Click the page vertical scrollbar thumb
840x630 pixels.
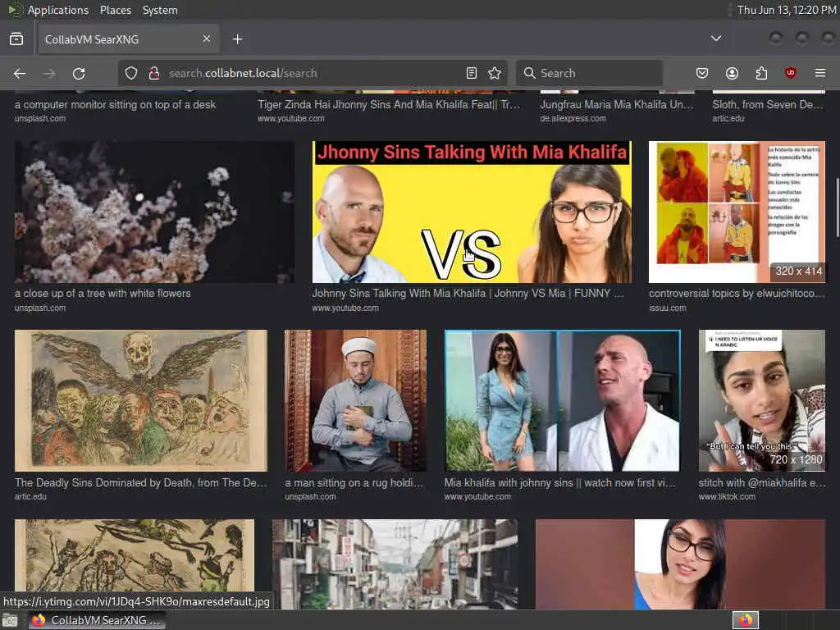click(837, 208)
